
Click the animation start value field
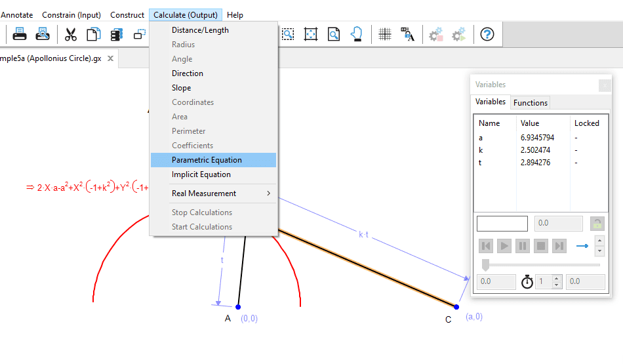click(x=496, y=282)
